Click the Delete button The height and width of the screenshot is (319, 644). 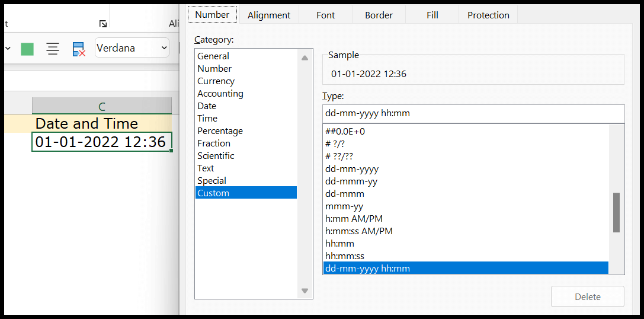pyautogui.click(x=587, y=297)
